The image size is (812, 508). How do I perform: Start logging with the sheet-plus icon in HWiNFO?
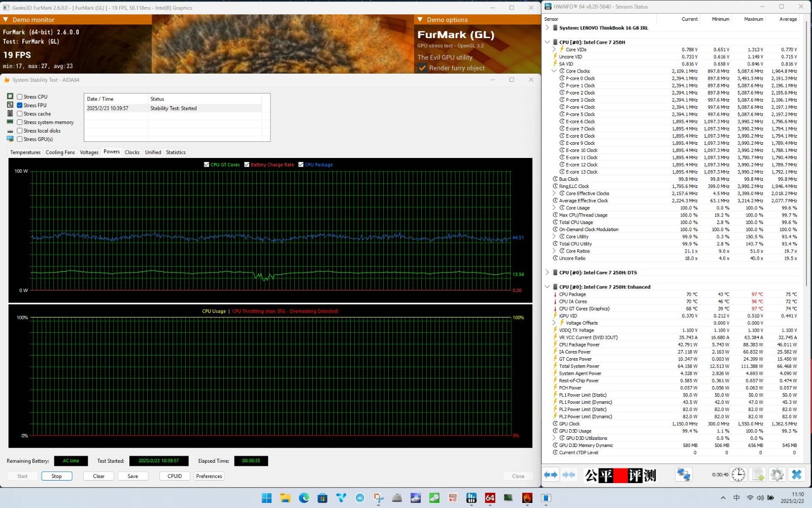click(x=758, y=474)
